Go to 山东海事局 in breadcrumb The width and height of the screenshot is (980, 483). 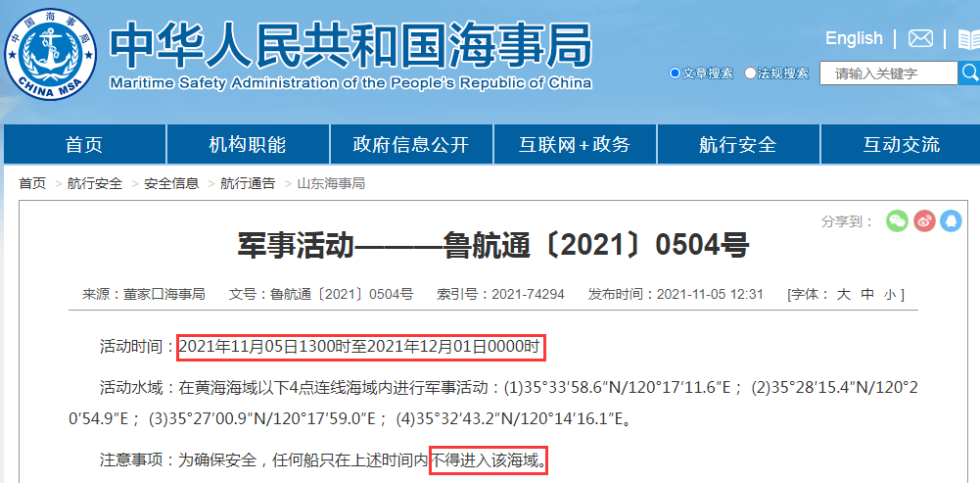(x=331, y=183)
